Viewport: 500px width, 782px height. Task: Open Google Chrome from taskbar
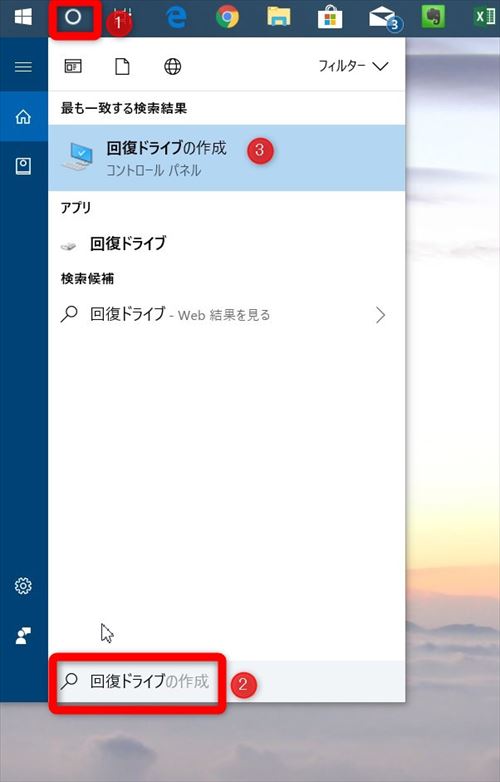pos(227,17)
